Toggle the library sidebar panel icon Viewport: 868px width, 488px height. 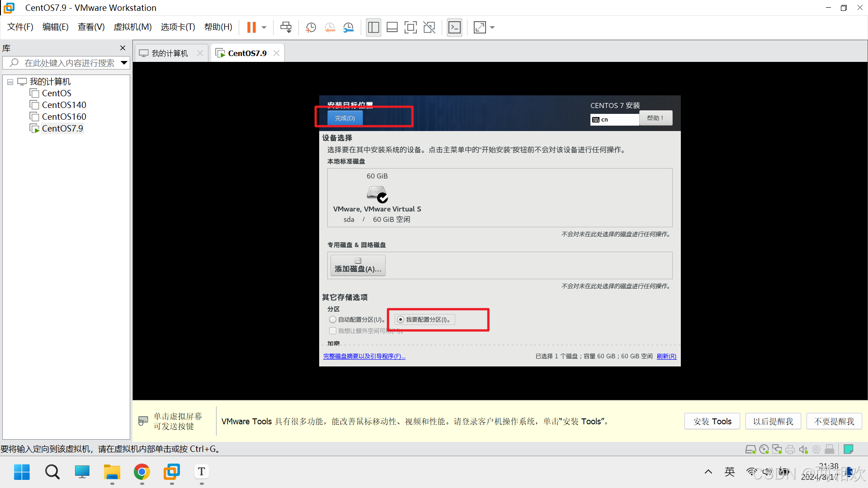pyautogui.click(x=373, y=28)
